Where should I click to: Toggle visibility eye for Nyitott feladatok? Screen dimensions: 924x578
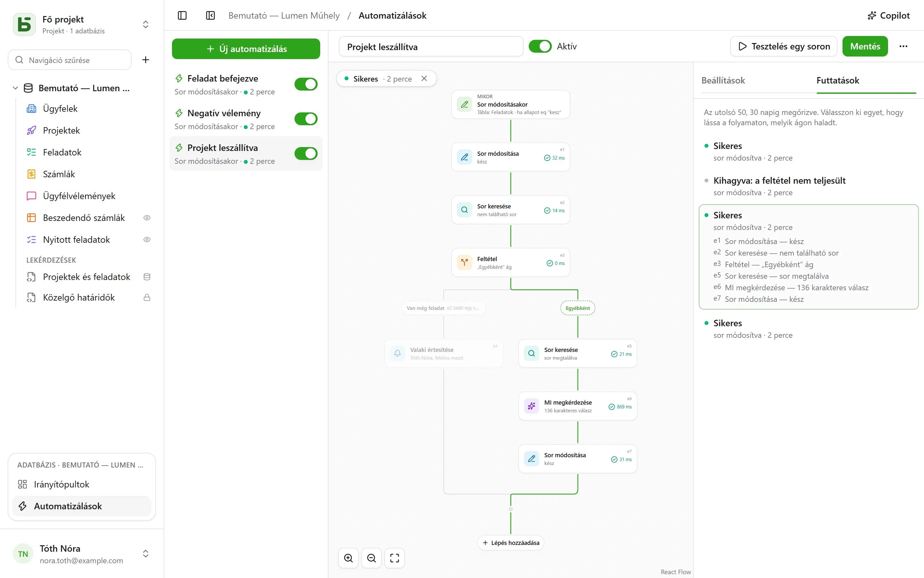click(147, 240)
